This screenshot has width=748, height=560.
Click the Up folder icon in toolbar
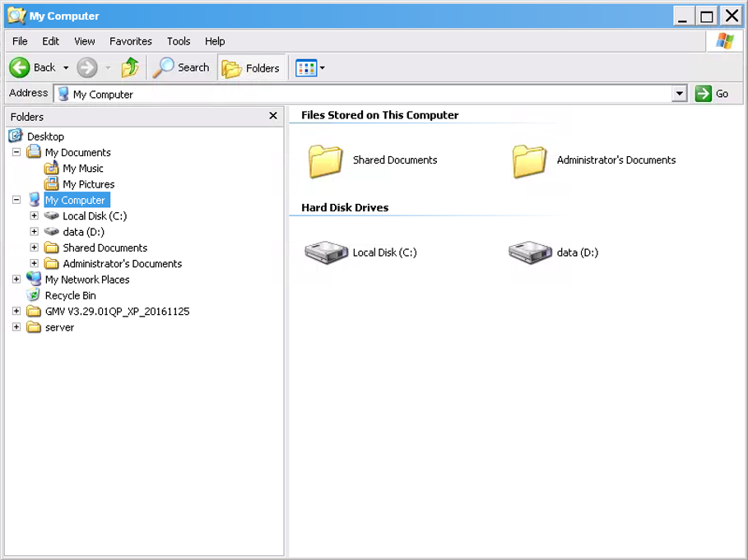click(x=130, y=67)
